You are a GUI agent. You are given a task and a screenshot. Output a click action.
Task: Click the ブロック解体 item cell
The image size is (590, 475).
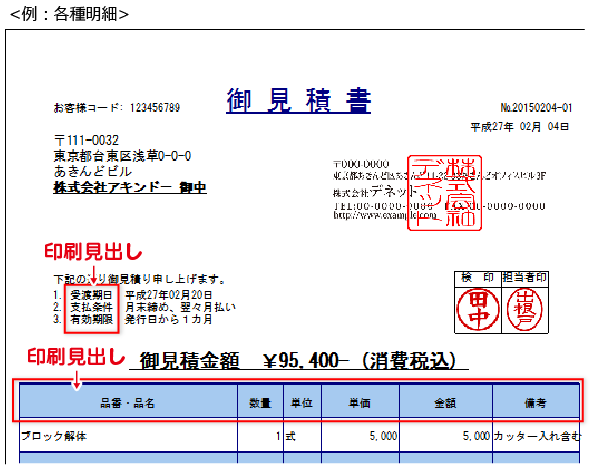tap(128, 436)
